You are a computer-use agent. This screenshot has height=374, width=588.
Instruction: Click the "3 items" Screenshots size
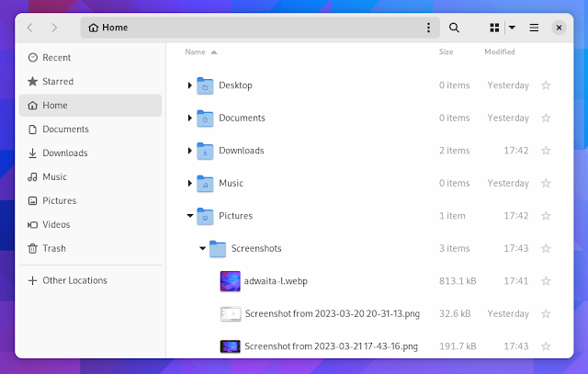click(455, 248)
